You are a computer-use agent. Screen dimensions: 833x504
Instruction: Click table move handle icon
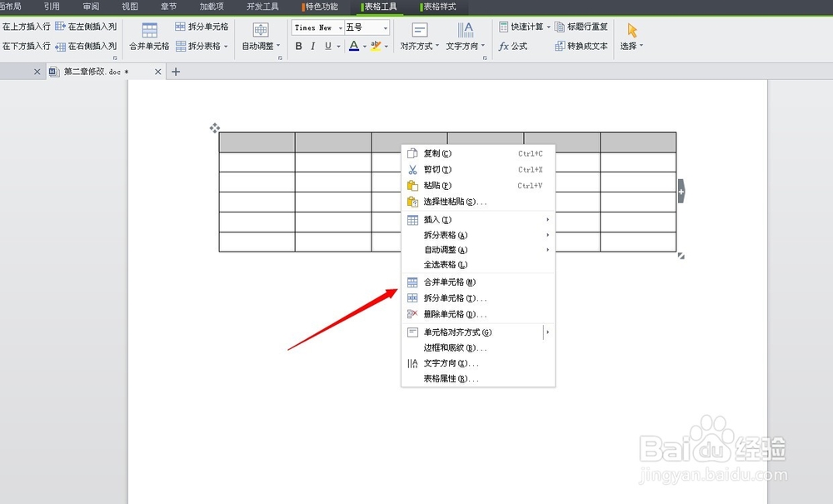215,127
